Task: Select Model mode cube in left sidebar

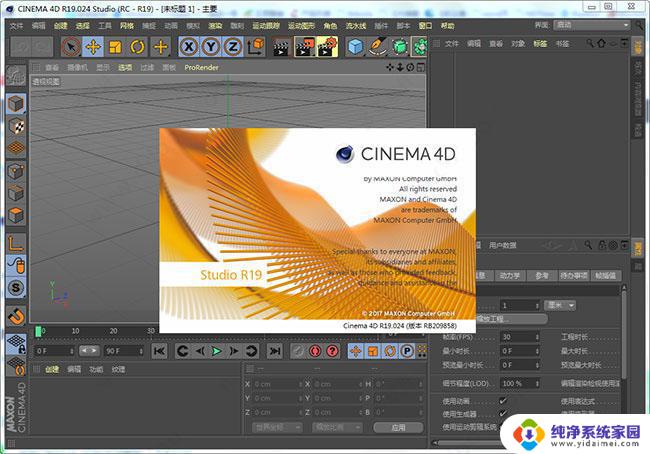Action: (x=16, y=104)
